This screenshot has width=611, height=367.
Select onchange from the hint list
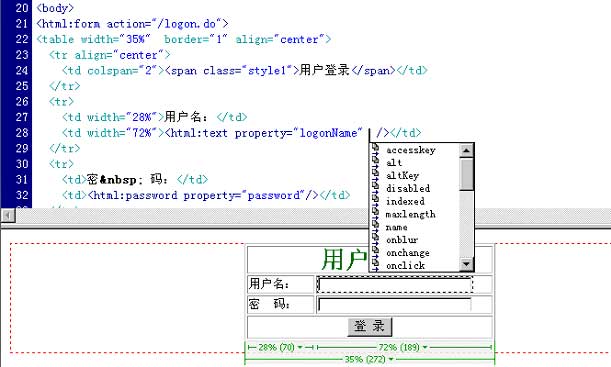coord(408,253)
